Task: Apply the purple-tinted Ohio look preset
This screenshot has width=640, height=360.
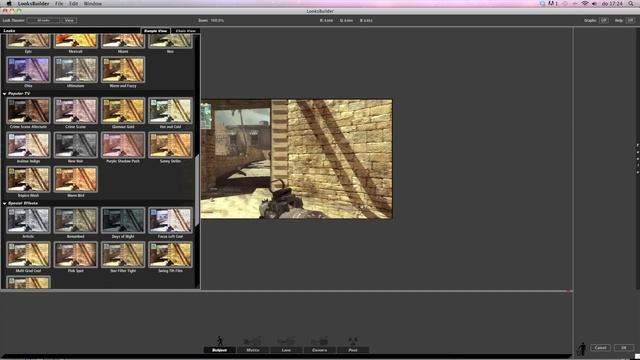Action: [28, 70]
